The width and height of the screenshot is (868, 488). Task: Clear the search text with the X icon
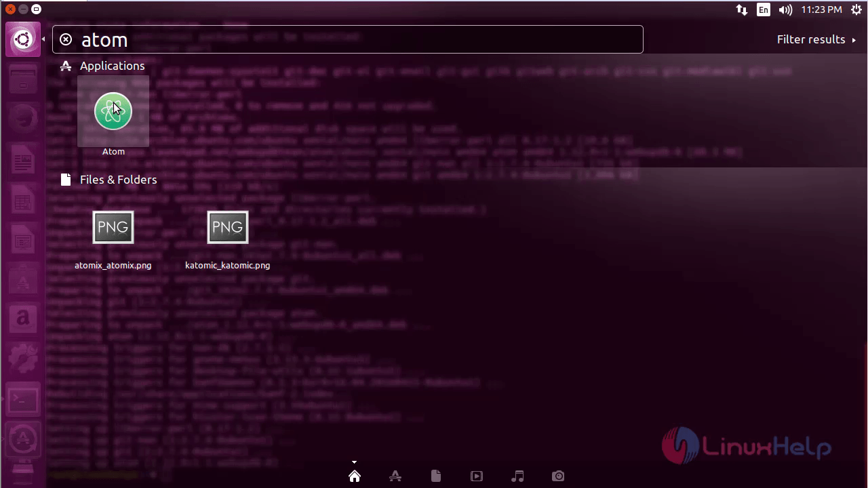point(66,39)
